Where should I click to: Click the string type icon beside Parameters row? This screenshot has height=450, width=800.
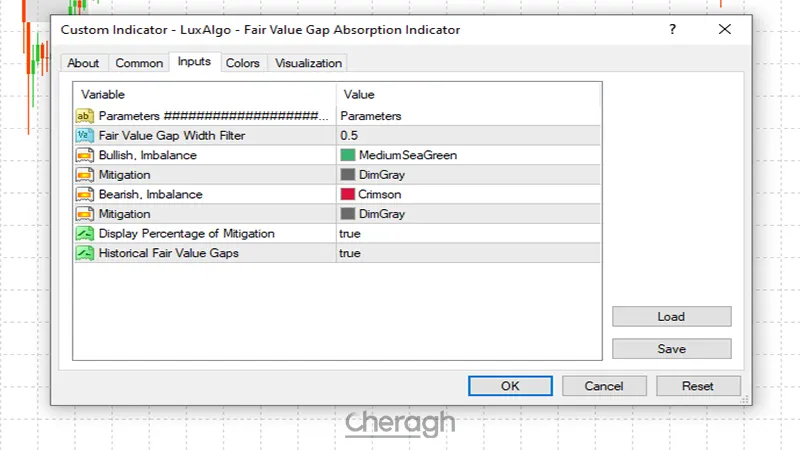(85, 116)
